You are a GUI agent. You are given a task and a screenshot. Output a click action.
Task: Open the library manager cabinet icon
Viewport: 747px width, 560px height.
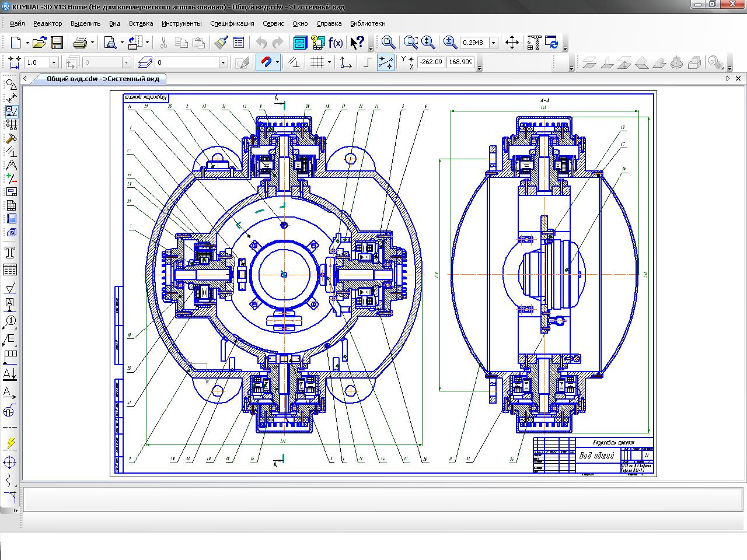[300, 43]
